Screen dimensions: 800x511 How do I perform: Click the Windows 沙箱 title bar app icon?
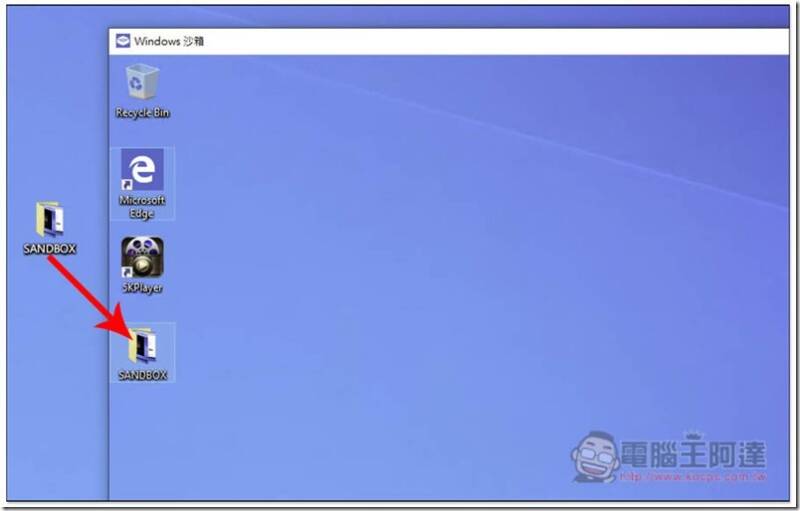[x=122, y=41]
